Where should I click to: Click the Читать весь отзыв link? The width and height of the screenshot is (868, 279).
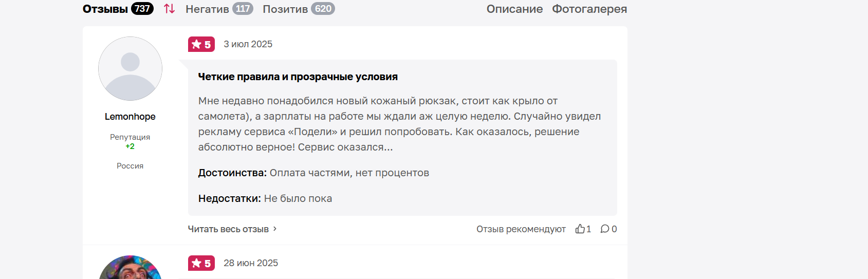tap(228, 229)
